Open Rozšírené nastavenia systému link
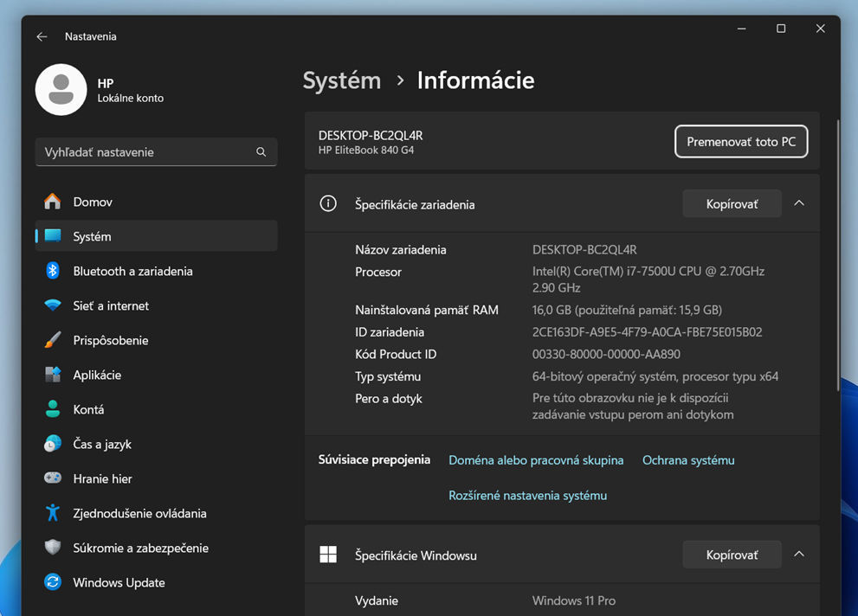 pos(527,496)
